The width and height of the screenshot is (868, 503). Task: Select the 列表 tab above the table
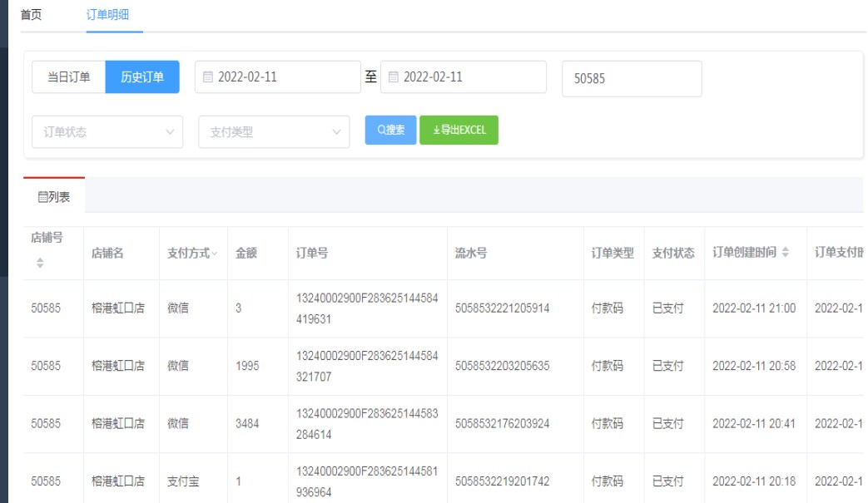(54, 197)
